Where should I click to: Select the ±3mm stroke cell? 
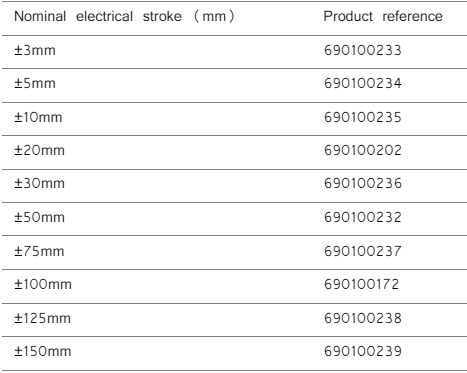pos(35,50)
